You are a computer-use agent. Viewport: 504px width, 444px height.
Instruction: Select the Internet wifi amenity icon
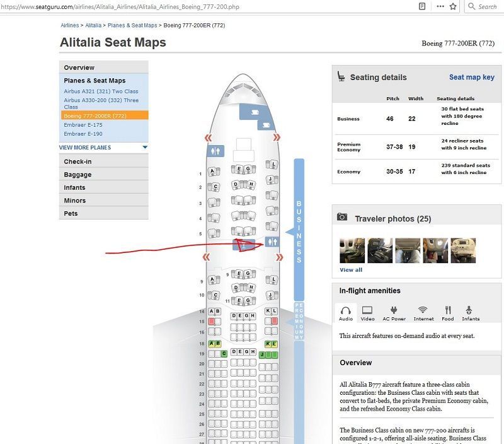[x=423, y=313]
